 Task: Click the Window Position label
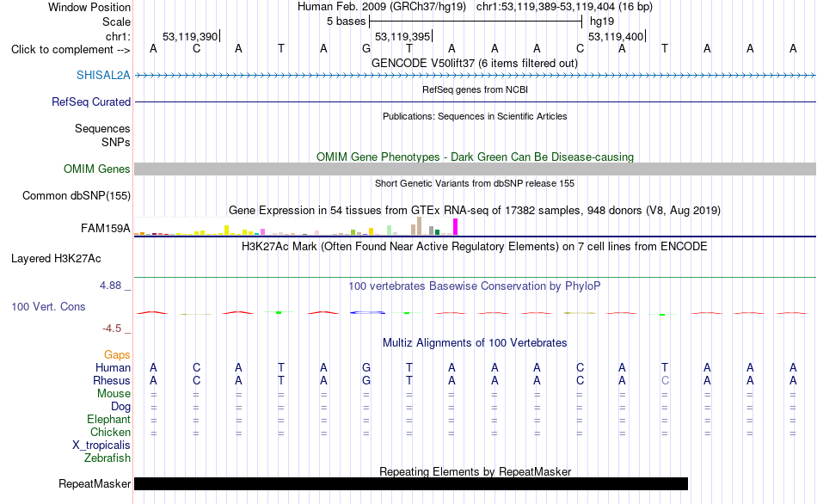89,7
